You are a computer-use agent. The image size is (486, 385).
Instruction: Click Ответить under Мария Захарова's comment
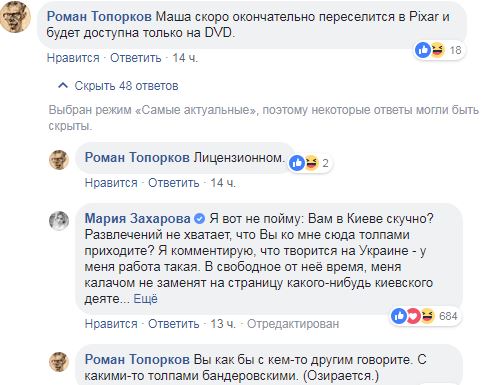[x=174, y=324]
